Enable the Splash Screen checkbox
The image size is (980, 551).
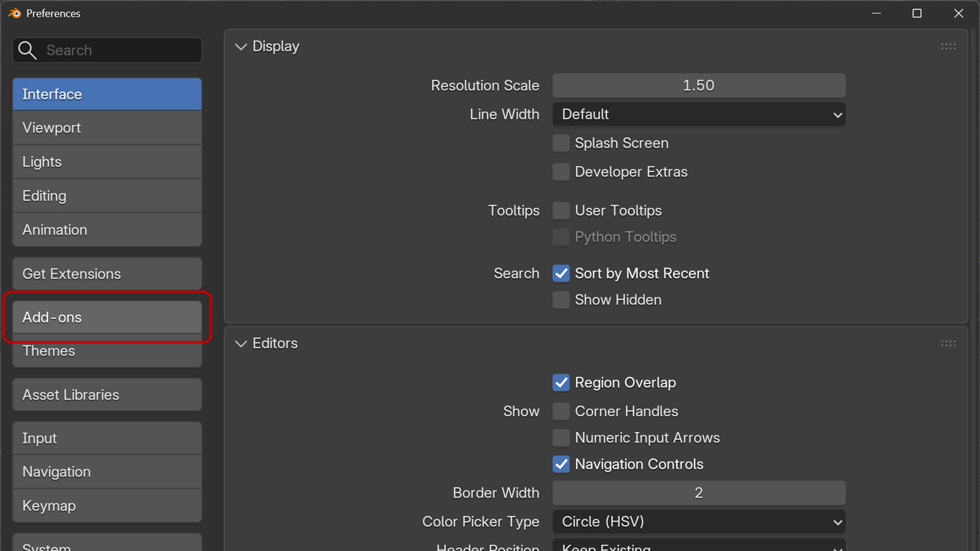pyautogui.click(x=561, y=143)
